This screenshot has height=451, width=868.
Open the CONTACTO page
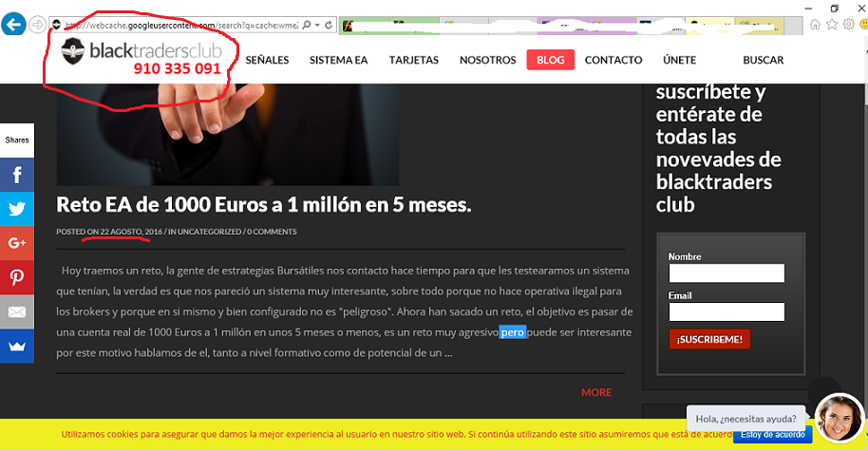613,60
